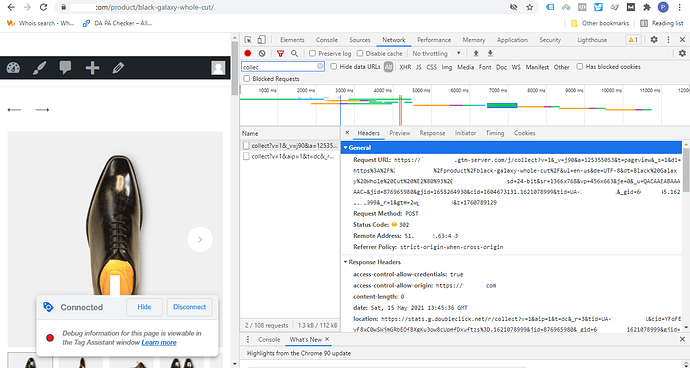The image size is (690, 368).
Task: Stop recording the network log
Action: (x=248, y=53)
